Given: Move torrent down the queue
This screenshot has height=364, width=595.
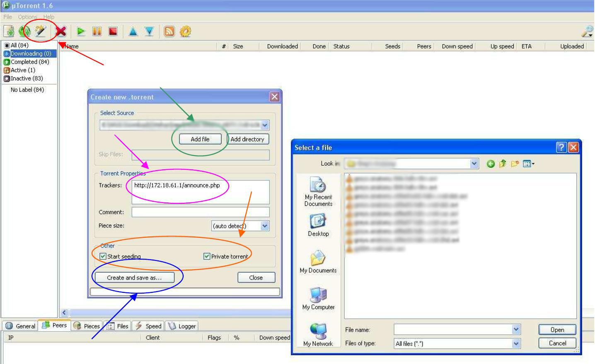Looking at the screenshot, I should [x=149, y=31].
